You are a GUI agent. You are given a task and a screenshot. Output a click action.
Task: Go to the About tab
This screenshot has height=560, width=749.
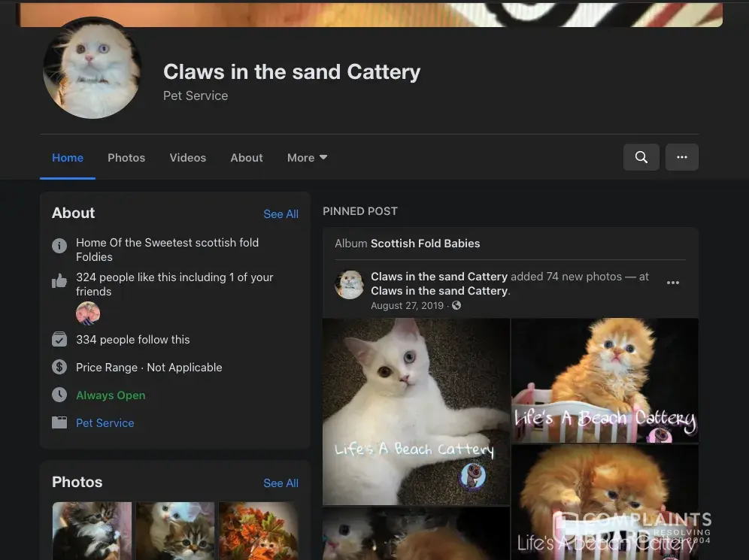[x=247, y=158]
